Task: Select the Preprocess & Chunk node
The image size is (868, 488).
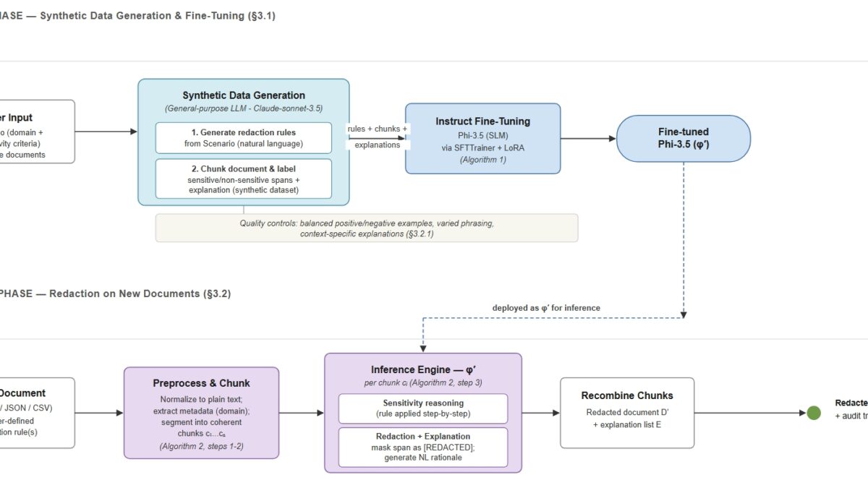Action: (x=201, y=413)
